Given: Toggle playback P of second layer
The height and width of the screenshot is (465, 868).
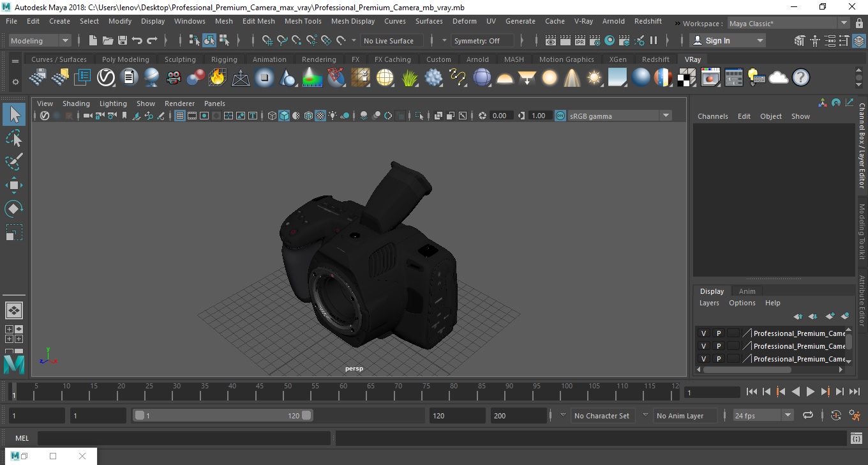Looking at the screenshot, I should click(719, 346).
